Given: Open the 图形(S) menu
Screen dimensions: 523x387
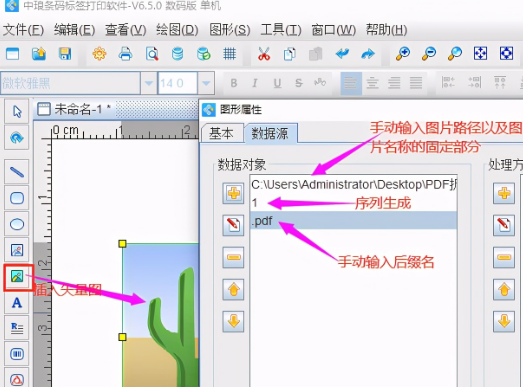Looking at the screenshot, I should click(x=230, y=30).
